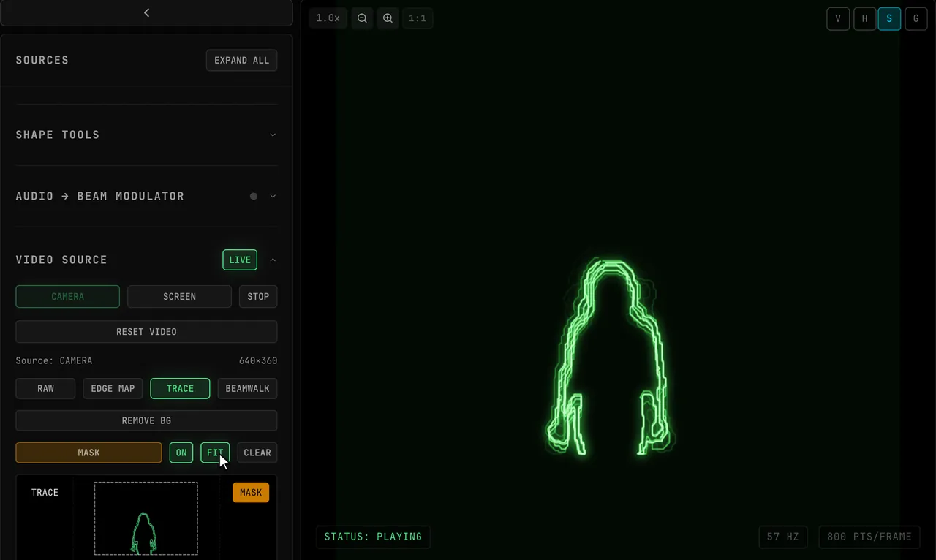Click the SOURCES panel heading
Screen dimensions: 936x560
(x=42, y=60)
